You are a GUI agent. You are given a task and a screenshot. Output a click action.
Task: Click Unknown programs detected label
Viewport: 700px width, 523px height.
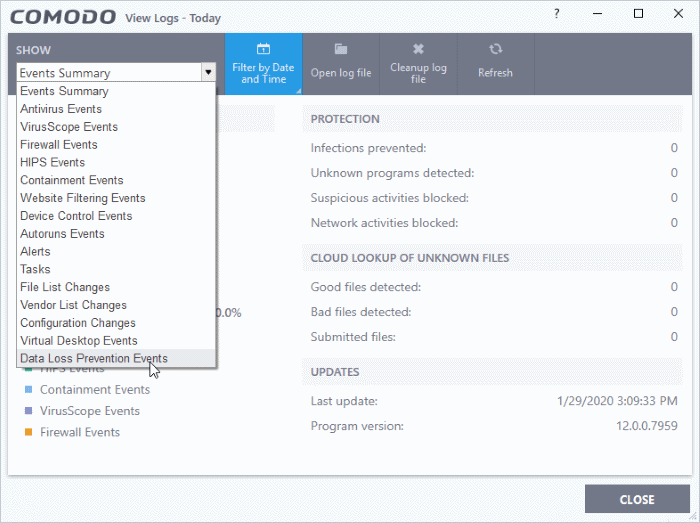click(392, 173)
